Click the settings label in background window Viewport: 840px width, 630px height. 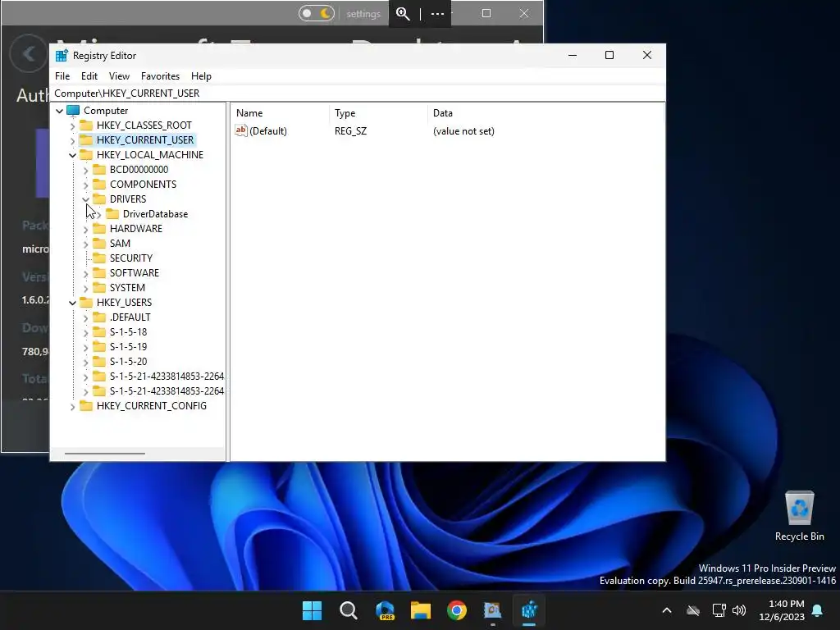click(x=363, y=14)
